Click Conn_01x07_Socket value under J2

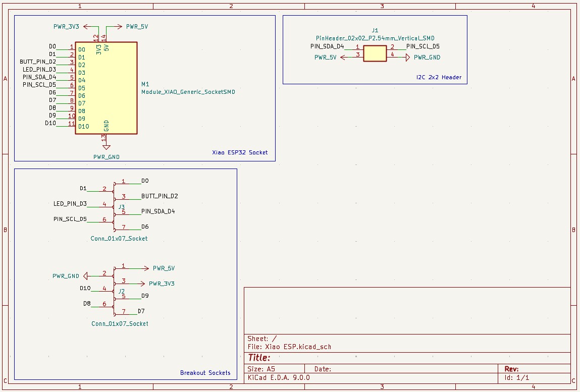120,323
